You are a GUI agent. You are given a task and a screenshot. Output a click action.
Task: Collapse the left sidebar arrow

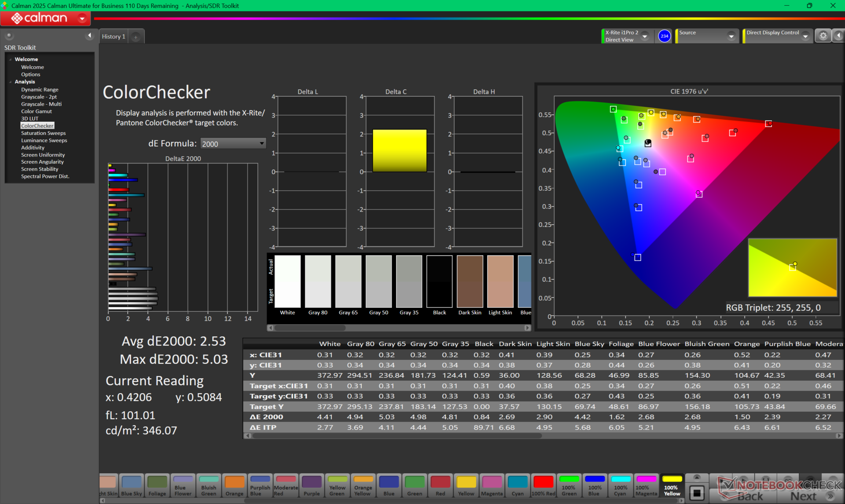click(x=89, y=36)
